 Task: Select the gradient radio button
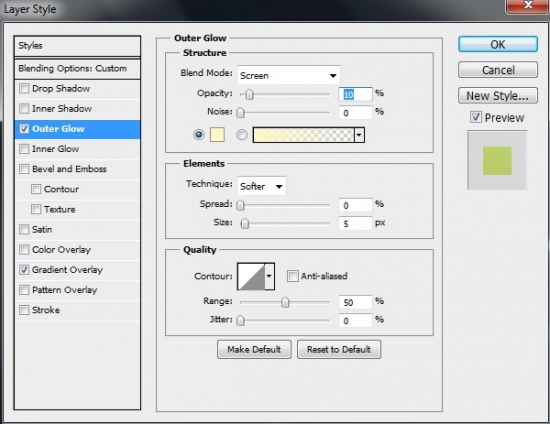(x=242, y=135)
